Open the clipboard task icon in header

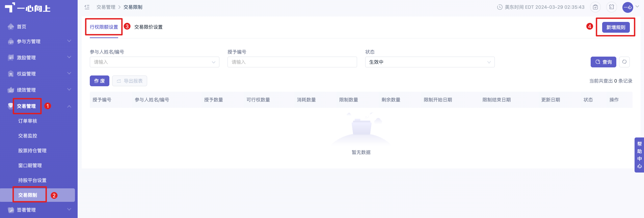coord(595,7)
